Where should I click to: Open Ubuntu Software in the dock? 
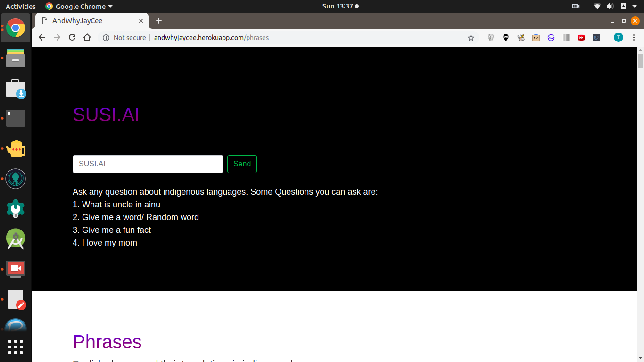(x=16, y=88)
